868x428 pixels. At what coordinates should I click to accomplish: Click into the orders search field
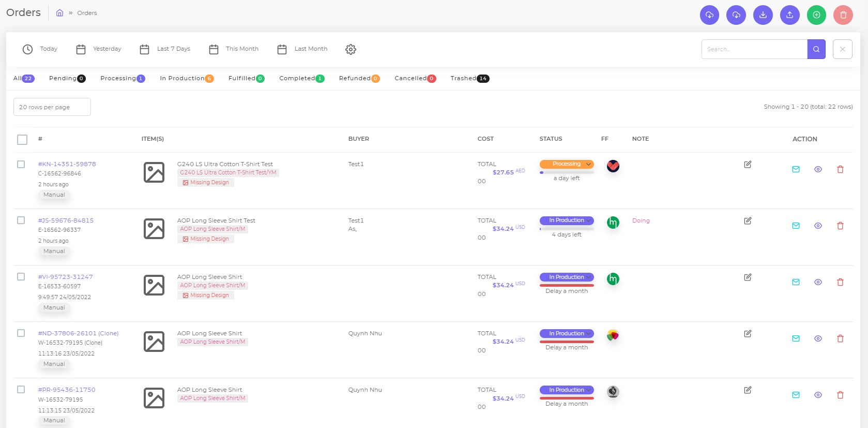tap(754, 49)
